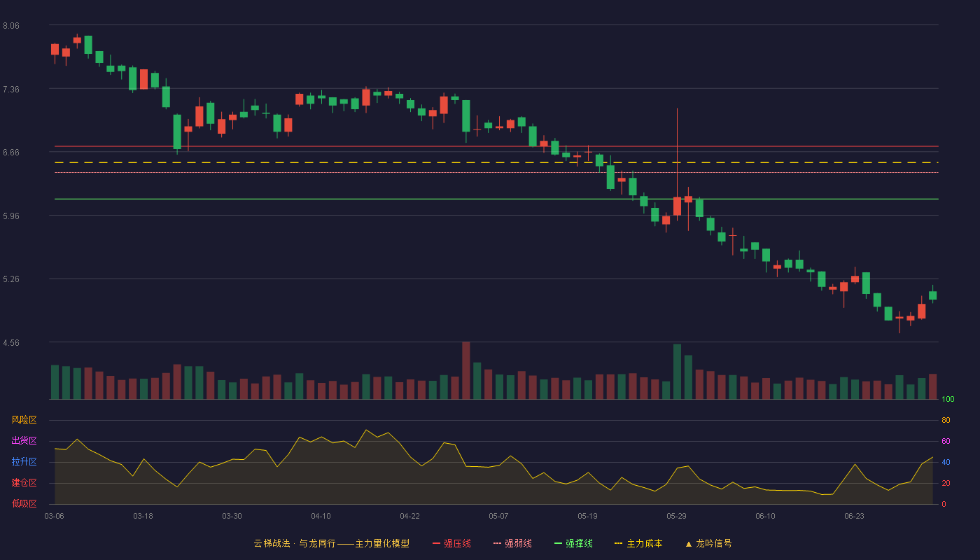Click the 04-22 date label
This screenshot has width=980, height=560.
(409, 516)
